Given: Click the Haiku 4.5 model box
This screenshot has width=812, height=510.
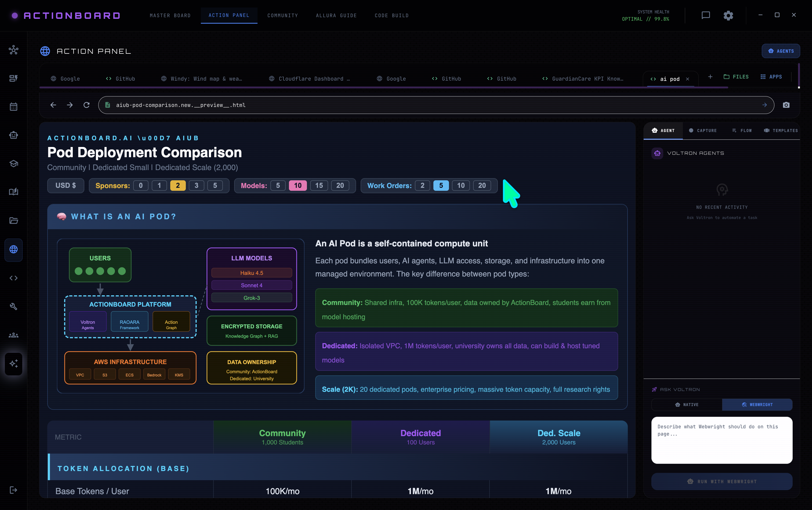Looking at the screenshot, I should point(251,273).
